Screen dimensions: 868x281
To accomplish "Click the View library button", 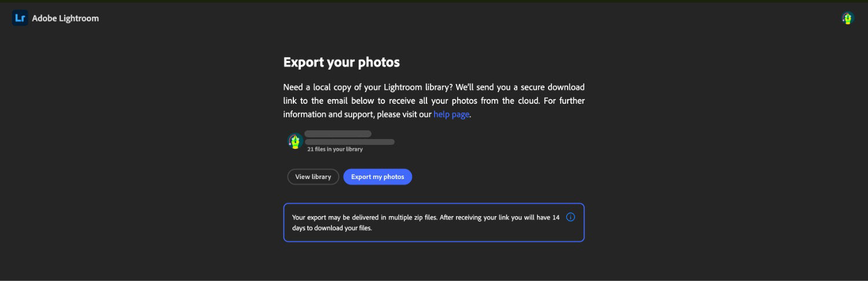I will [313, 177].
